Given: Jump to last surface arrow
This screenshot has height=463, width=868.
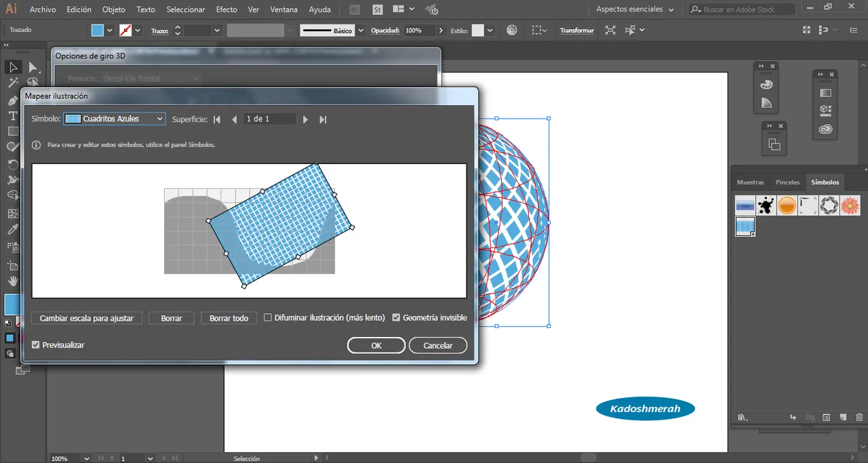Looking at the screenshot, I should 323,119.
